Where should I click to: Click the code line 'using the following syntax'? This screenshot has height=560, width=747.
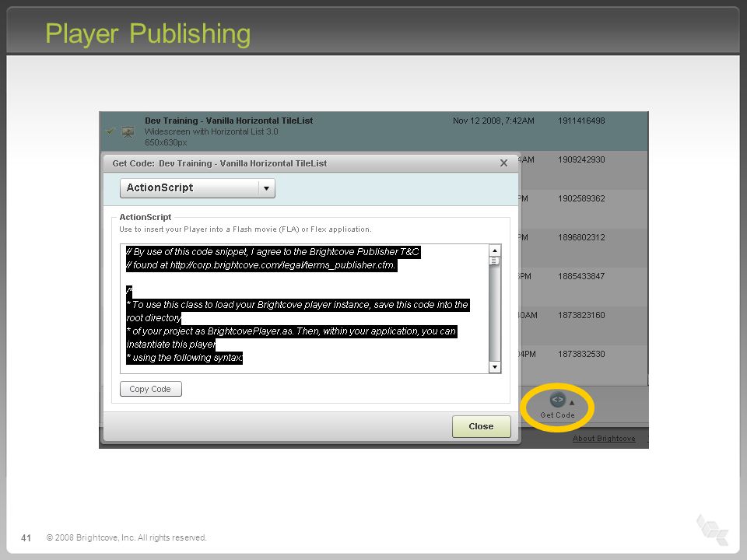[x=184, y=358]
